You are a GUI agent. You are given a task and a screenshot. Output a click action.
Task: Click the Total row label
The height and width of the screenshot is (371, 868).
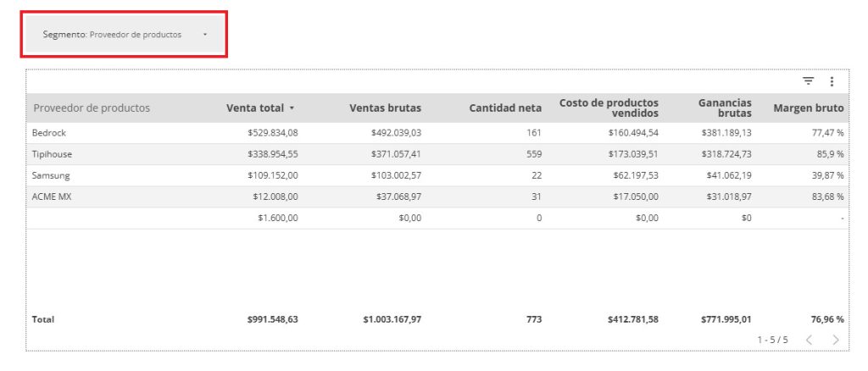43,319
